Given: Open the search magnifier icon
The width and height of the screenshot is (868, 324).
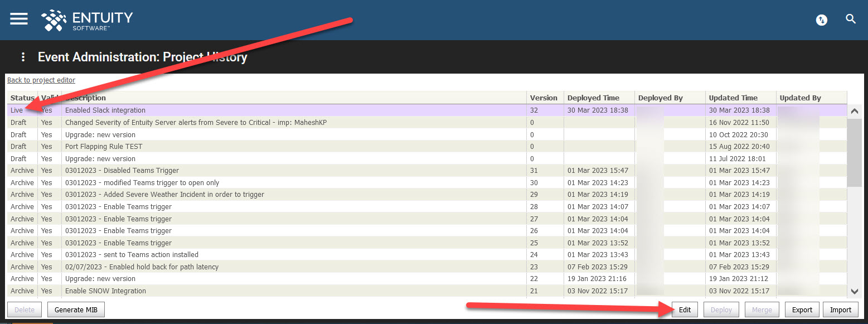Looking at the screenshot, I should (x=851, y=19).
